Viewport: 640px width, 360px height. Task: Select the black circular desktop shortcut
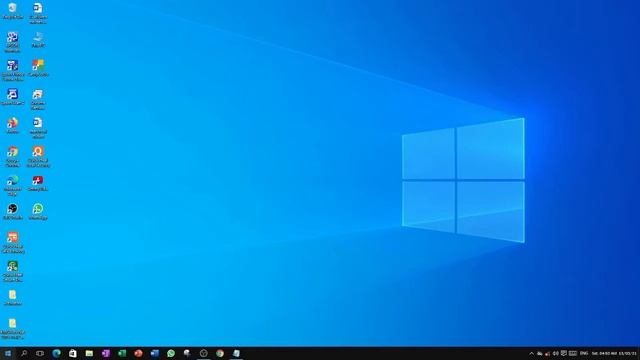[13, 212]
